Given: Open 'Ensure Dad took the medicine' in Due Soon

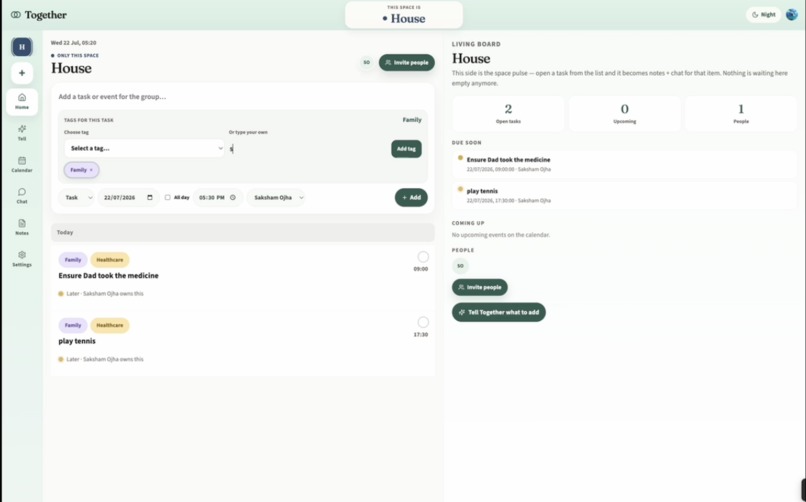Looking at the screenshot, I should 624,164.
